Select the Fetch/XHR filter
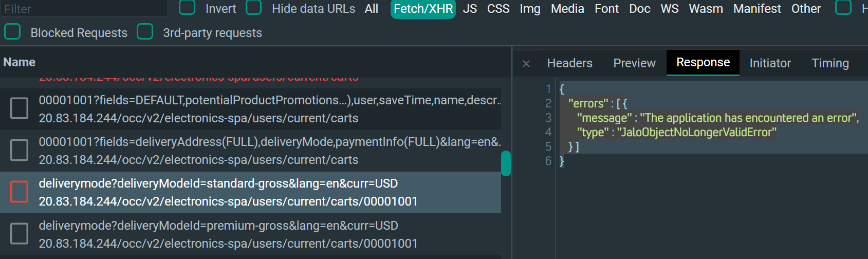Image resolution: width=868 pixels, height=259 pixels. (423, 9)
